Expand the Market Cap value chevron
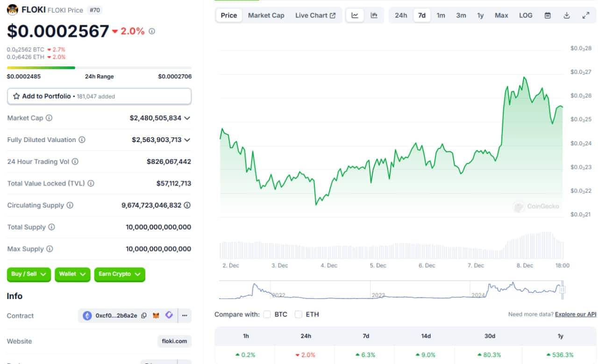 coord(187,118)
